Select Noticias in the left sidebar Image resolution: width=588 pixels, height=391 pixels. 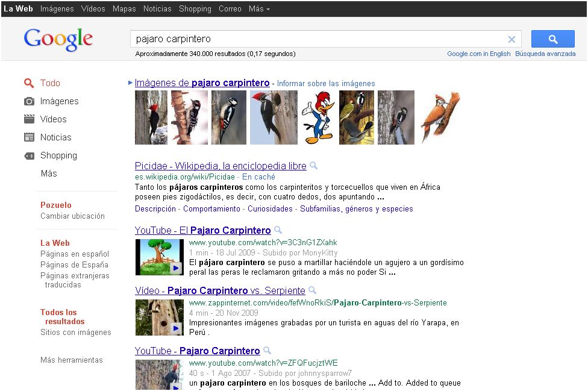tap(56, 137)
